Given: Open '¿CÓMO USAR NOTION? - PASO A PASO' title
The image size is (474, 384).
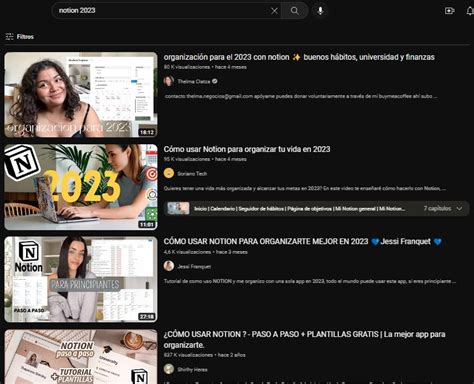Looking at the screenshot, I should coord(304,339).
